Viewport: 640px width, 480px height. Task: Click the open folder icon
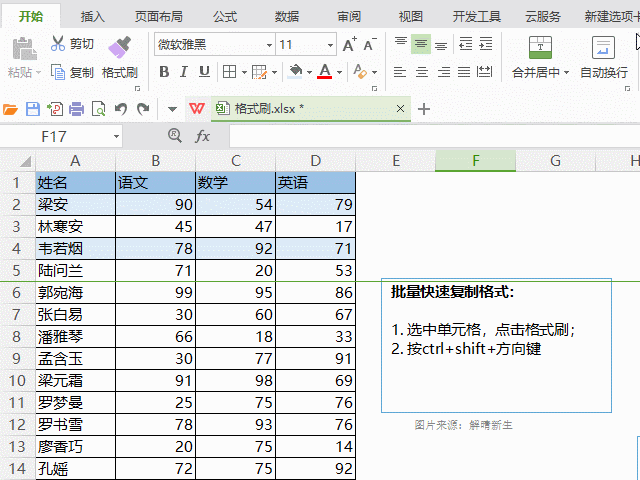(11, 109)
